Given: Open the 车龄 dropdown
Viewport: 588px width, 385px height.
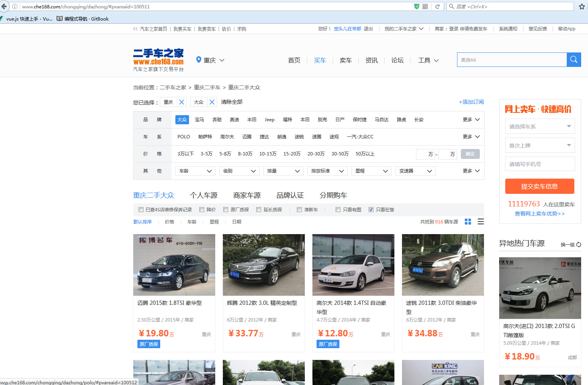Looking at the screenshot, I should [195, 171].
